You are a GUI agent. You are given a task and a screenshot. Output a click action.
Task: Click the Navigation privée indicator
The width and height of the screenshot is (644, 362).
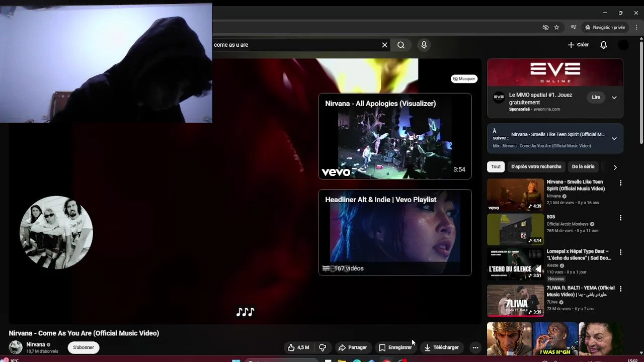pyautogui.click(x=605, y=27)
